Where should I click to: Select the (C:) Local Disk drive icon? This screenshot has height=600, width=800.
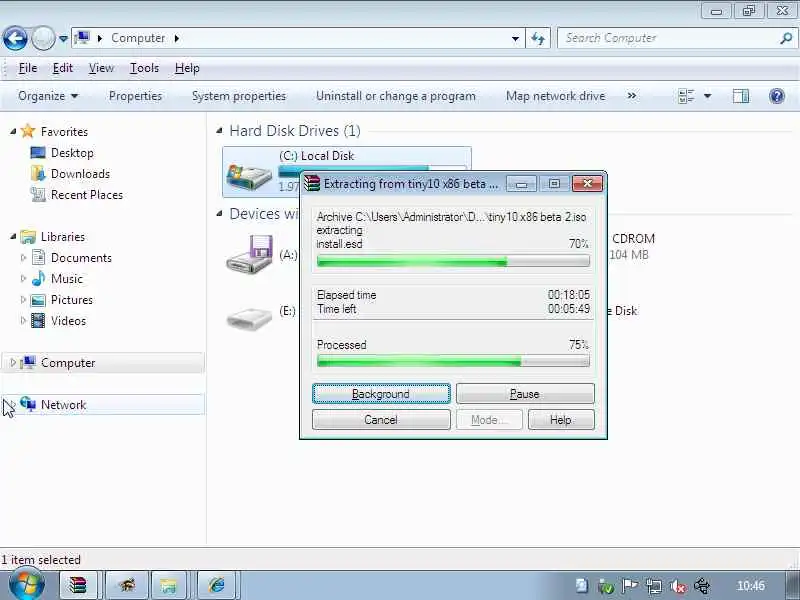coord(249,176)
